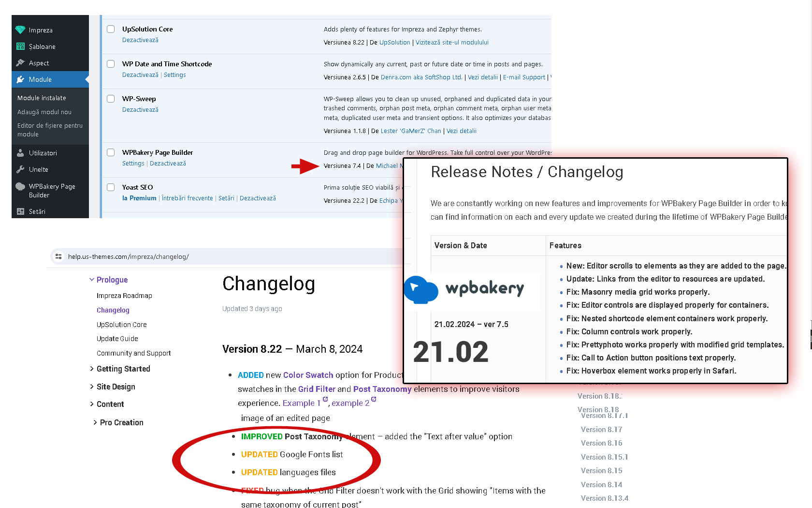Deactivate the WP-Sweep plugin

[x=140, y=110]
